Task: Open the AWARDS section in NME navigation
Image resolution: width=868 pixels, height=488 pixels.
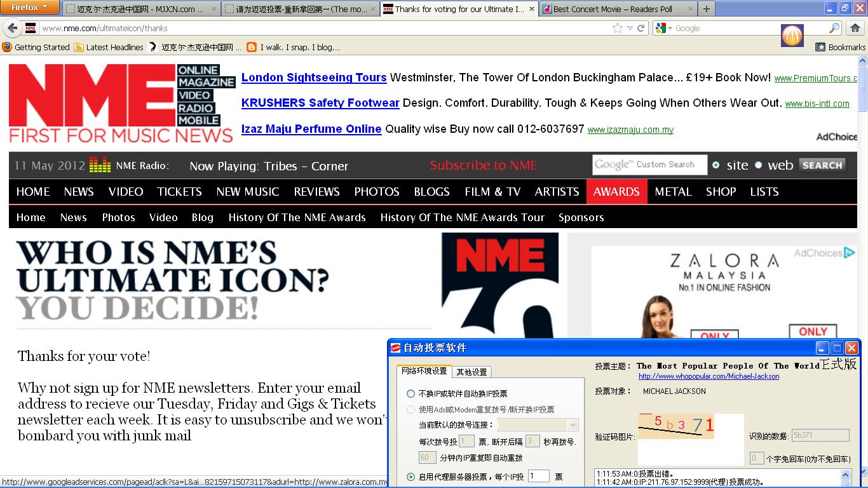Action: (616, 191)
